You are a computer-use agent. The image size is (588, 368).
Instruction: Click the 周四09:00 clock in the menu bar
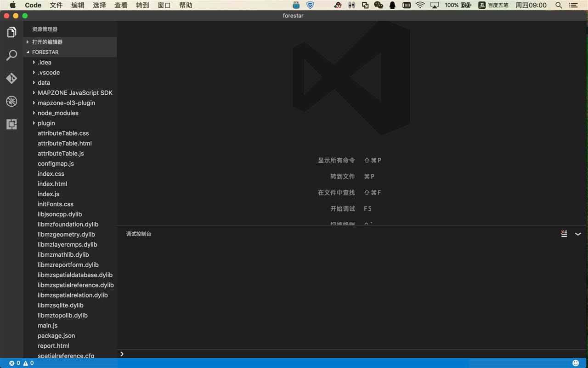(x=531, y=5)
